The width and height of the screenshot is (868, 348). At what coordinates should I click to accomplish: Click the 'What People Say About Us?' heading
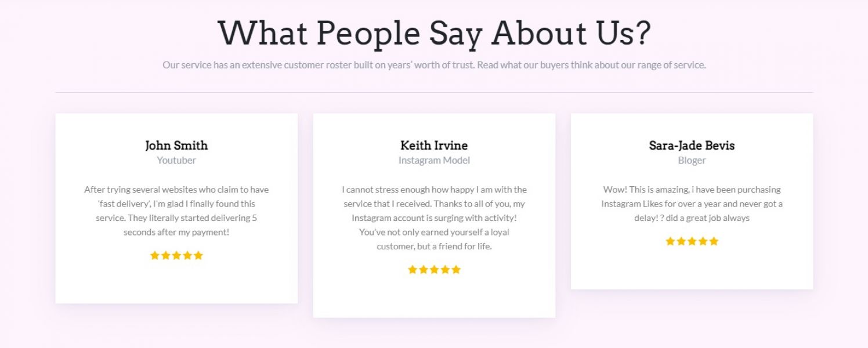pos(434,33)
